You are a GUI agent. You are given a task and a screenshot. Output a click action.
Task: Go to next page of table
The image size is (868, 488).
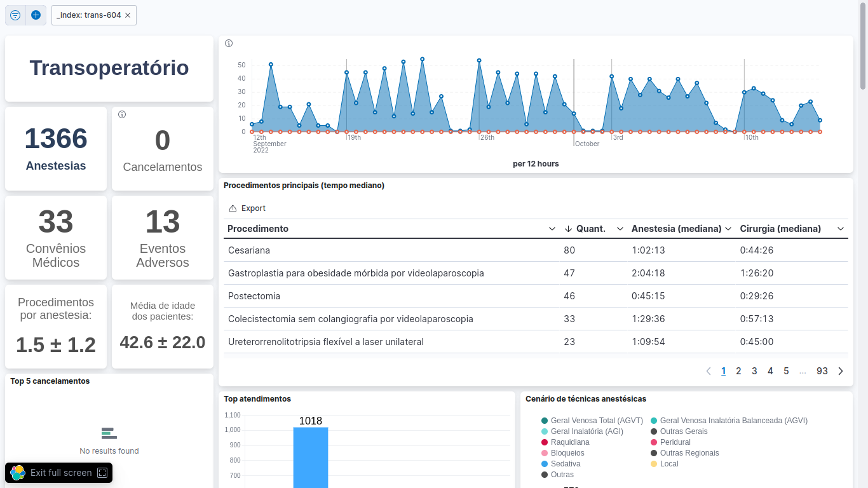pyautogui.click(x=841, y=371)
